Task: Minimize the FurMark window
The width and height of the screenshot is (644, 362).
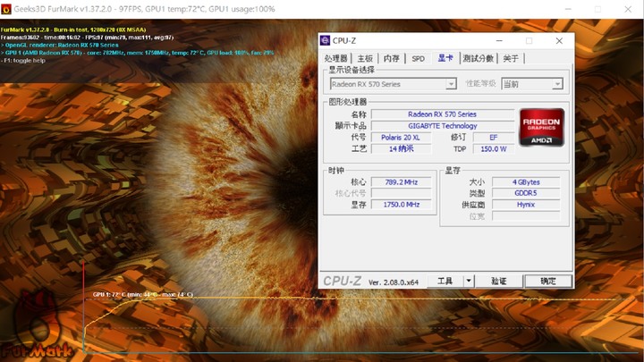Action: [568, 9]
